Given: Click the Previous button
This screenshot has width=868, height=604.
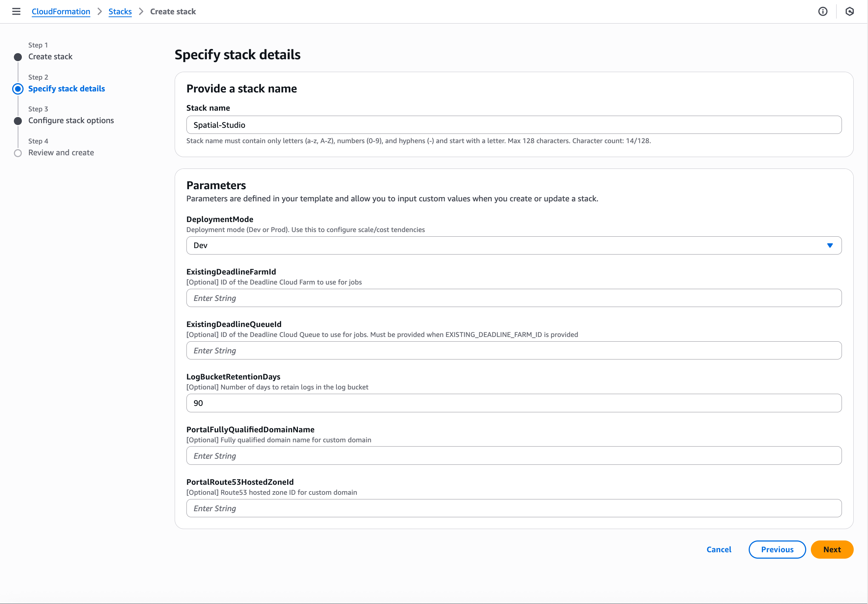Looking at the screenshot, I should click(x=777, y=549).
